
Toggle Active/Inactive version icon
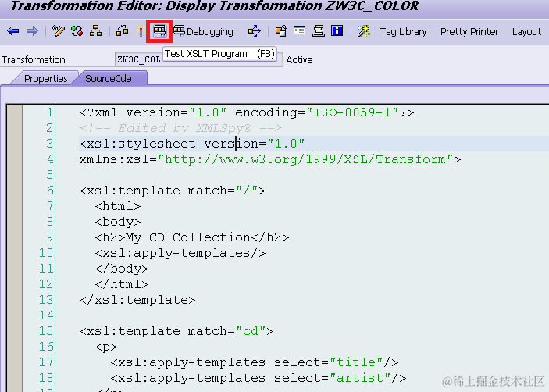[x=77, y=31]
